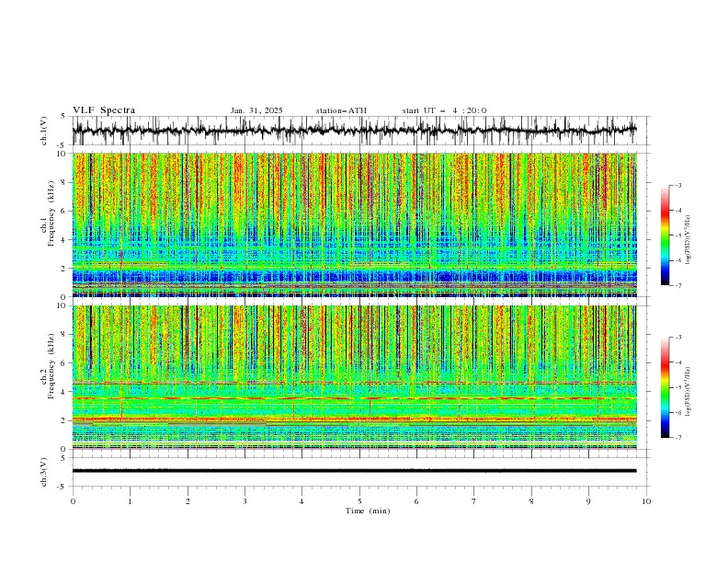Click time axis tick label "5"
728x563 pixels.
coord(359,501)
